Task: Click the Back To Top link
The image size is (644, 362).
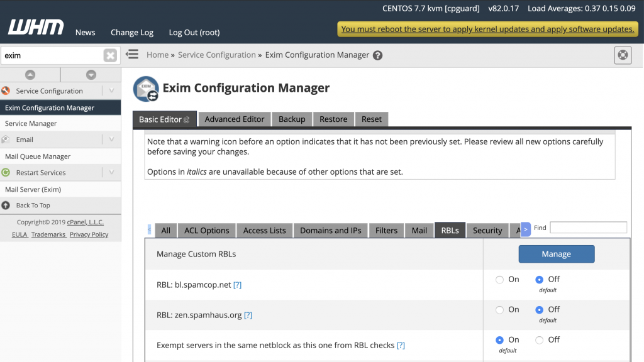Action: click(x=33, y=206)
